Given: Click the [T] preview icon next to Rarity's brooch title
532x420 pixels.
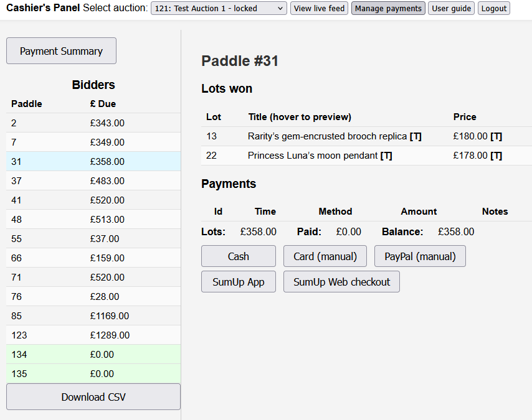Looking at the screenshot, I should point(416,136).
